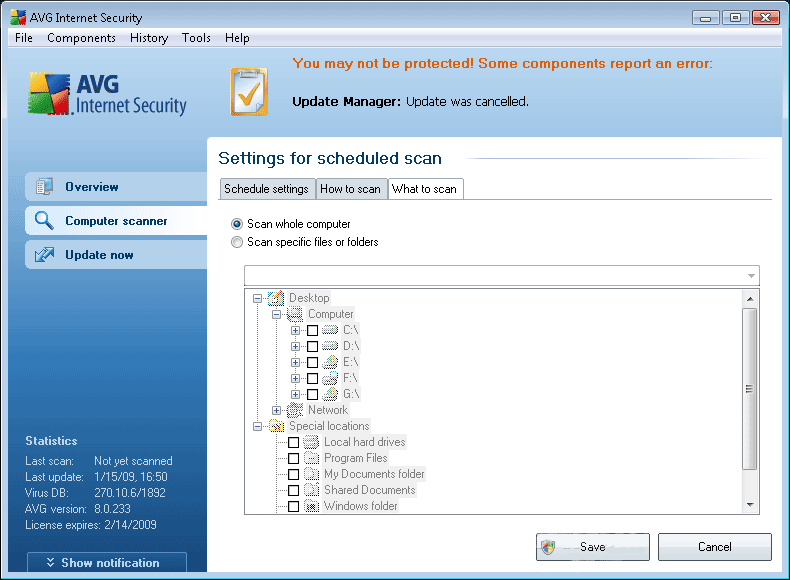Viewport: 790px width, 580px height.
Task: Open the Tools menu
Action: (x=196, y=38)
